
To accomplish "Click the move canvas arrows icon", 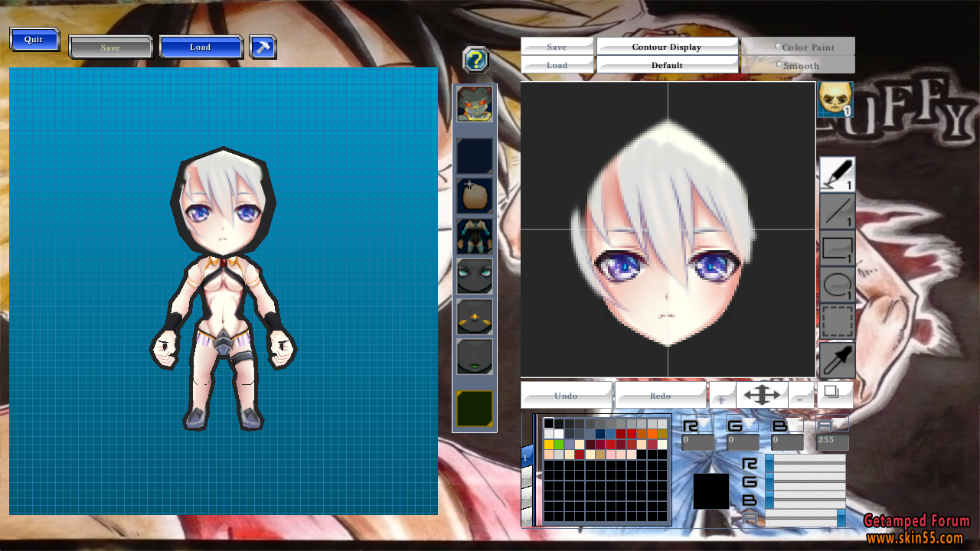I will (x=763, y=395).
